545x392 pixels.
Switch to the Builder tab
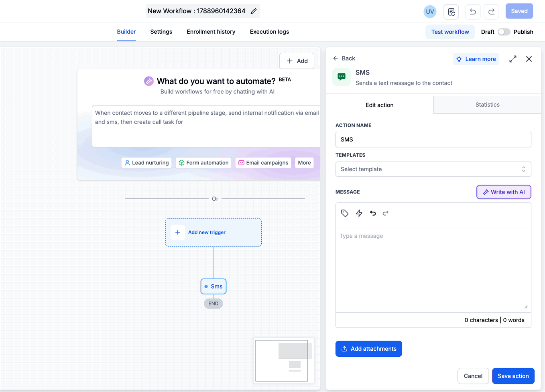[126, 32]
